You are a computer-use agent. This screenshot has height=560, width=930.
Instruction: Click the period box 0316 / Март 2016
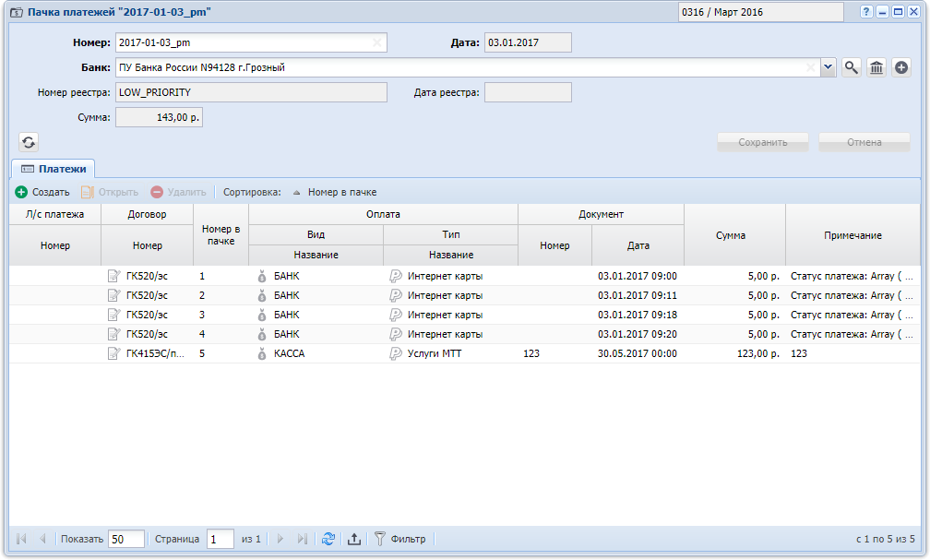click(x=760, y=12)
